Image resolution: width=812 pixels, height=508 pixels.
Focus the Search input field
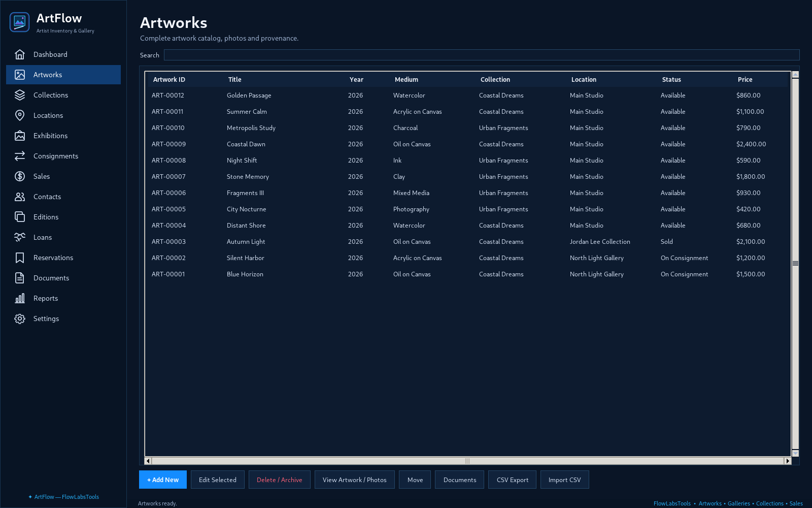482,55
